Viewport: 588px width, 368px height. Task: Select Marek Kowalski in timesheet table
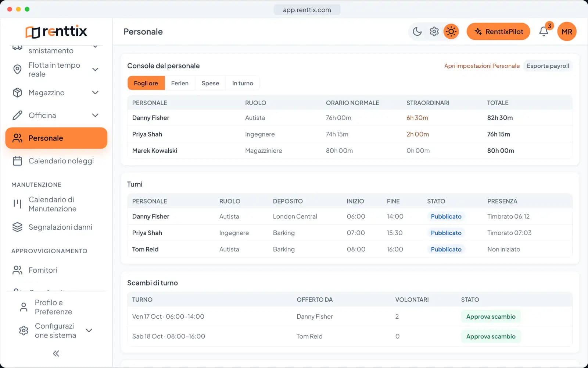click(x=155, y=151)
